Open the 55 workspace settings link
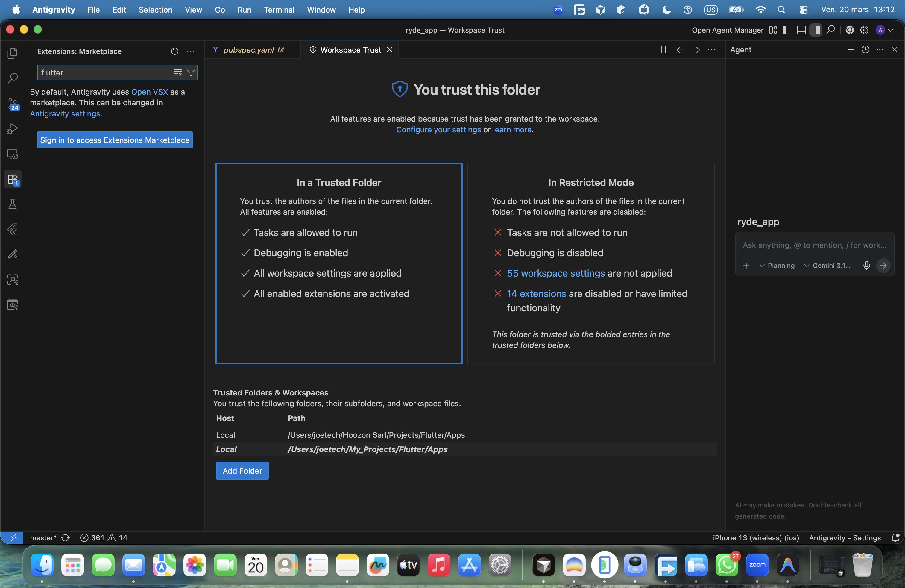This screenshot has height=588, width=905. click(555, 273)
